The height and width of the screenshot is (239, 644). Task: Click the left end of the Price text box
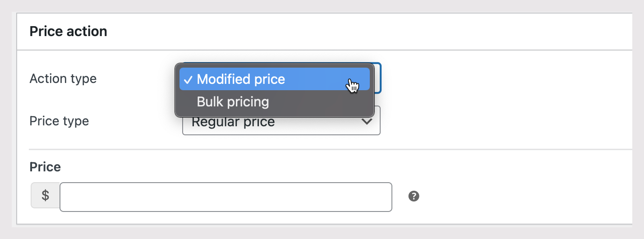pos(68,197)
